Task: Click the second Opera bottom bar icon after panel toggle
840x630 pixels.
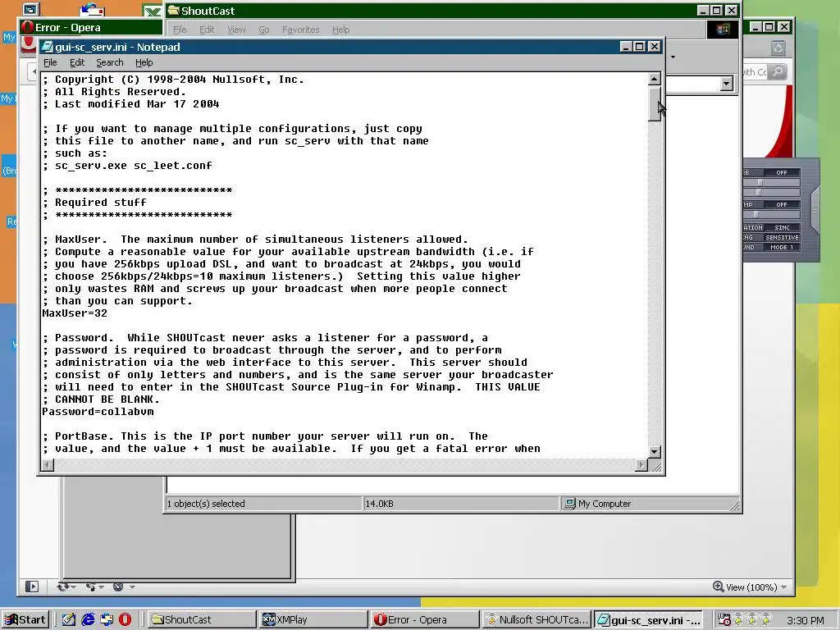Action: 91,587
